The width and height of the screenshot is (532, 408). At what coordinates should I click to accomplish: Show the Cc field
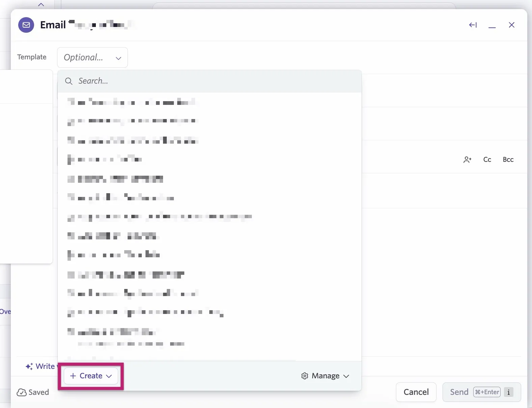coord(487,159)
